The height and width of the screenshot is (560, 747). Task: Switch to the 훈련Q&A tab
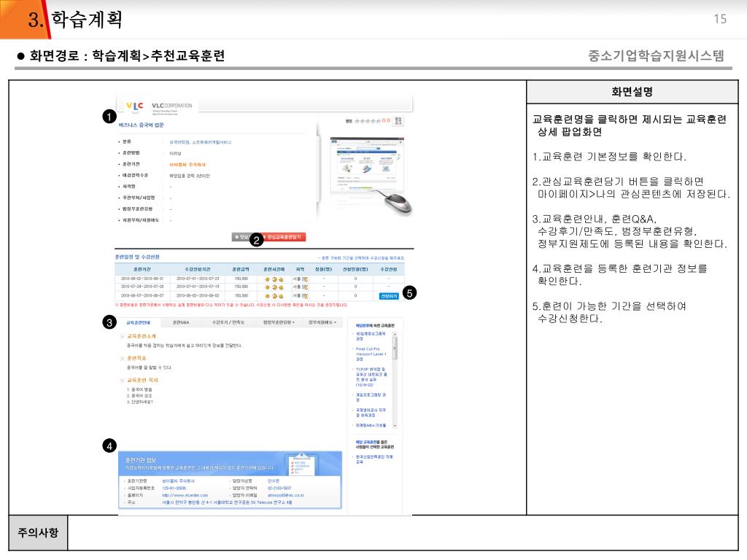tap(181, 323)
